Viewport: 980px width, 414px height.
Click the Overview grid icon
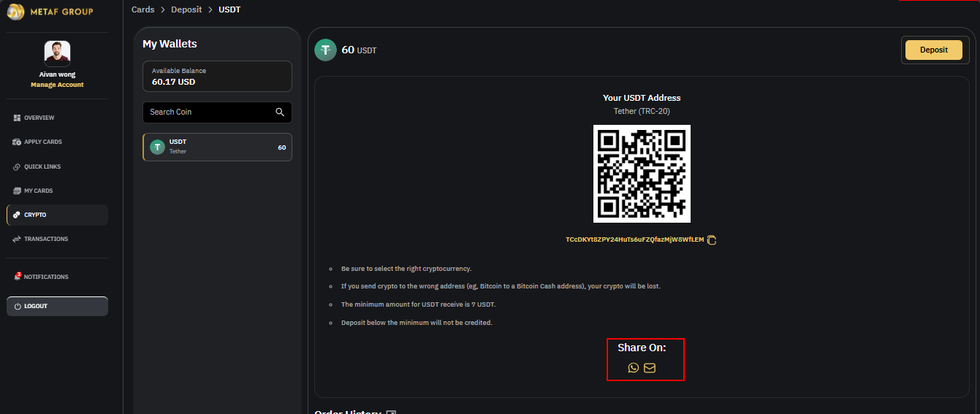click(17, 118)
